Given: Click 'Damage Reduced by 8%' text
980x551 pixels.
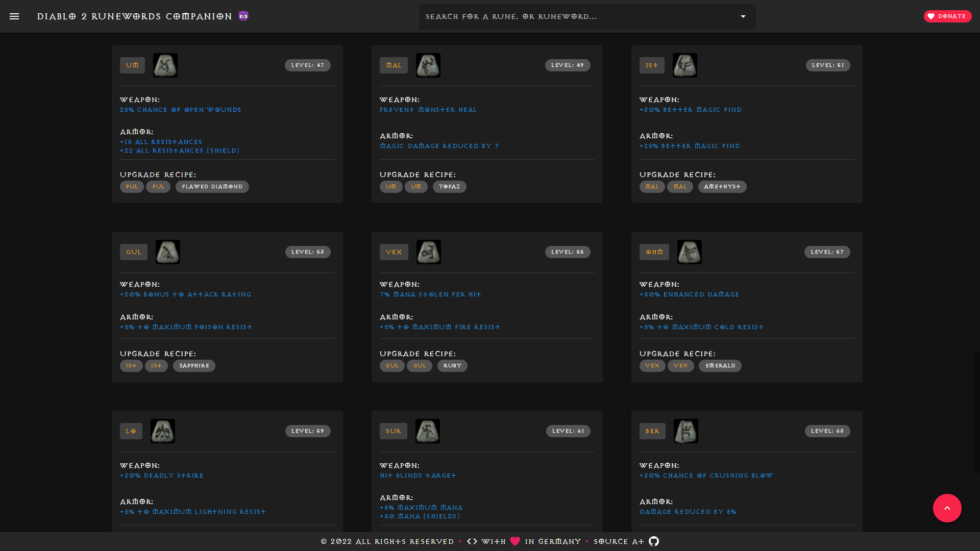Looking at the screenshot, I should tap(688, 512).
